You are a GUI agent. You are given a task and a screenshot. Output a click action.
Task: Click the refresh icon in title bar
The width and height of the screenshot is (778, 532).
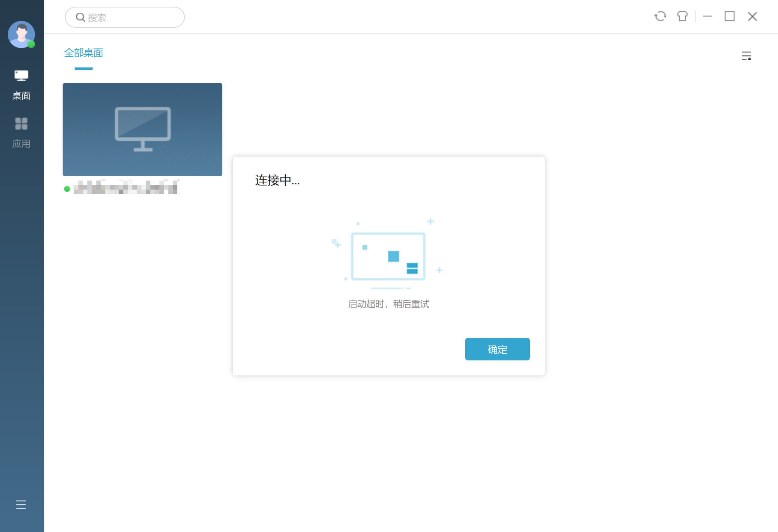(660, 16)
